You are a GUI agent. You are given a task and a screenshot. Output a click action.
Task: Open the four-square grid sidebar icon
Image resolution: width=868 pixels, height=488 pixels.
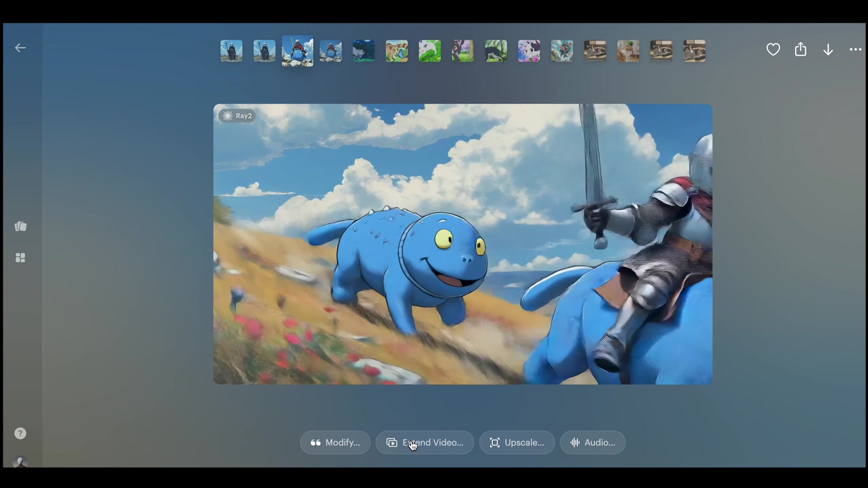20,258
